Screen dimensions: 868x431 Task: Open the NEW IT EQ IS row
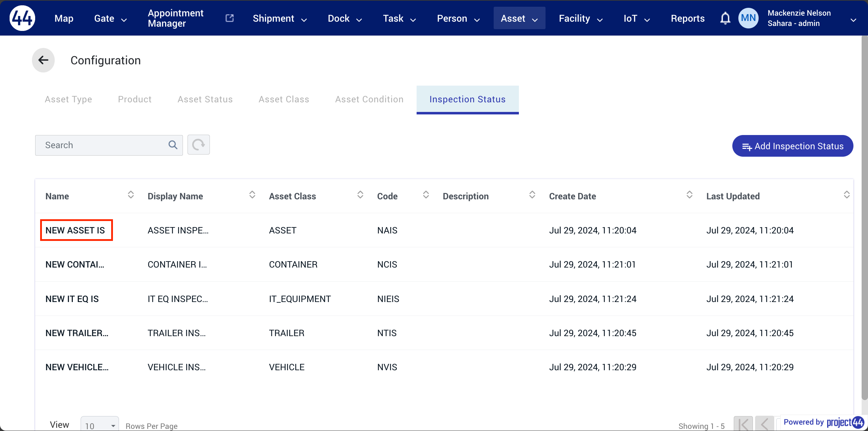point(72,299)
